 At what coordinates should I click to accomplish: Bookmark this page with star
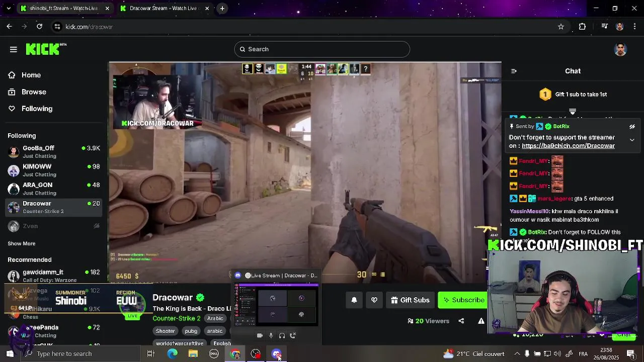click(561, 27)
